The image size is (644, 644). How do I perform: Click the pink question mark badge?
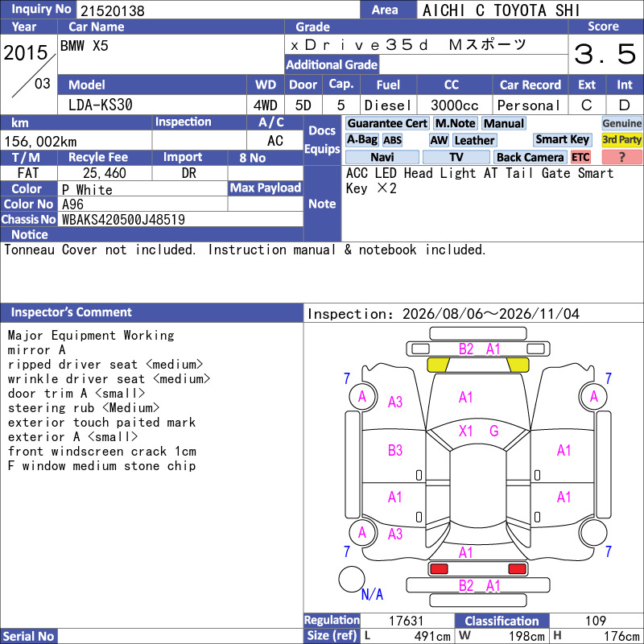(621, 157)
